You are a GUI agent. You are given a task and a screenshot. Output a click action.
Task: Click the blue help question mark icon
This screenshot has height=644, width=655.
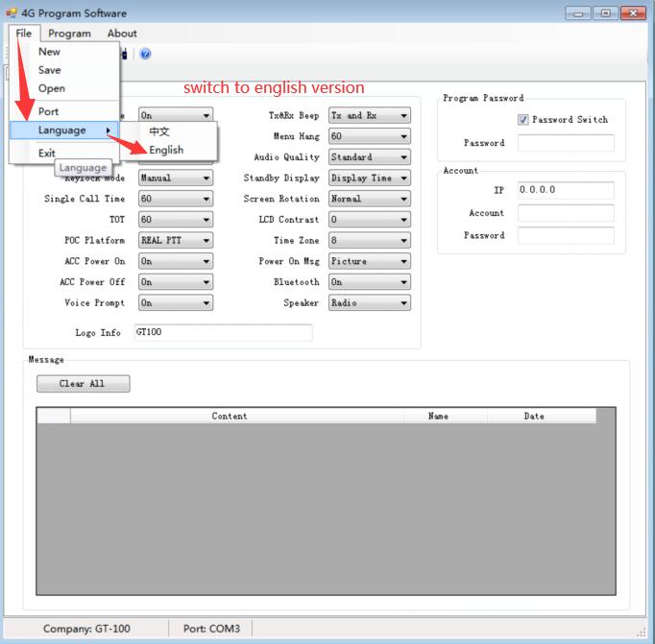tap(145, 54)
